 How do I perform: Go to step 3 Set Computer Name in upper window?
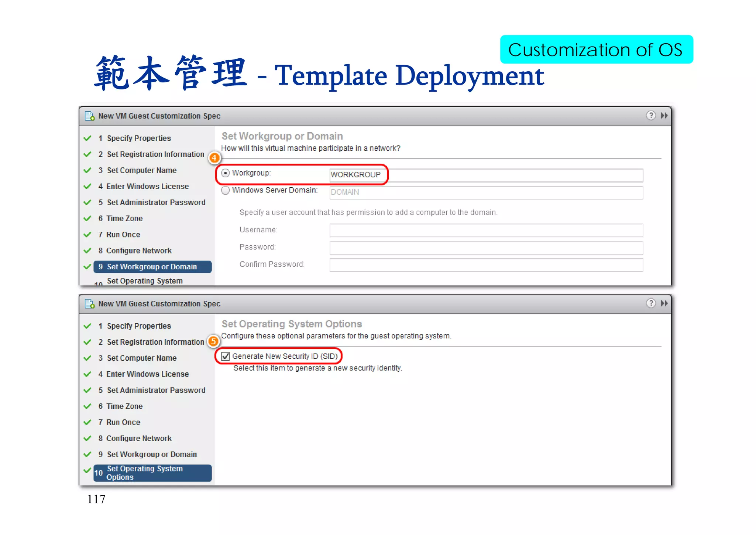tap(137, 170)
